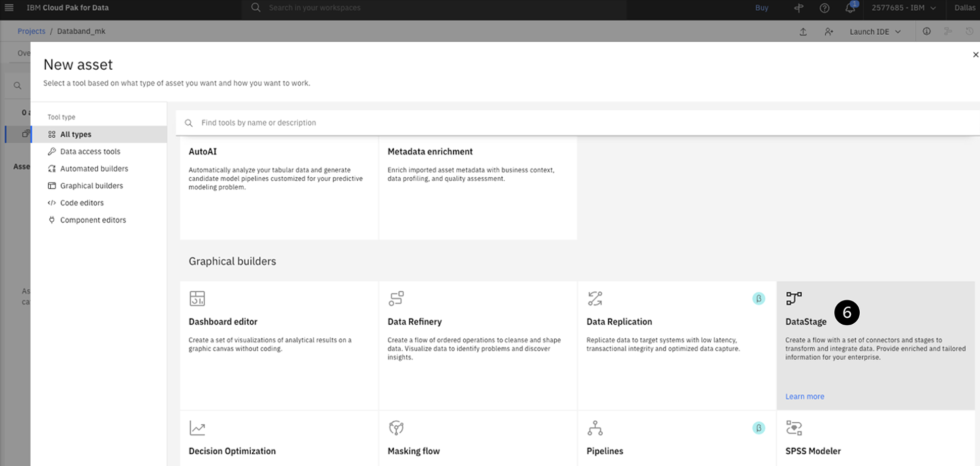Click the signpost tour icon in header
The height and width of the screenshot is (466, 980).
coord(799,8)
